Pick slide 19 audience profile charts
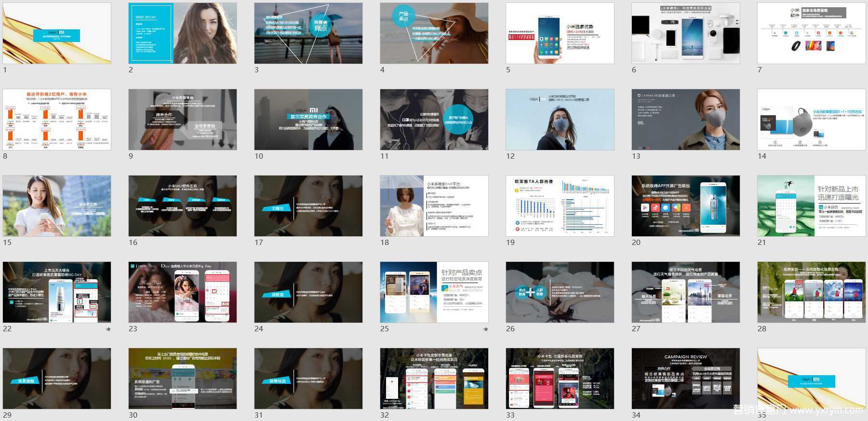This screenshot has width=868, height=421. tap(560, 206)
